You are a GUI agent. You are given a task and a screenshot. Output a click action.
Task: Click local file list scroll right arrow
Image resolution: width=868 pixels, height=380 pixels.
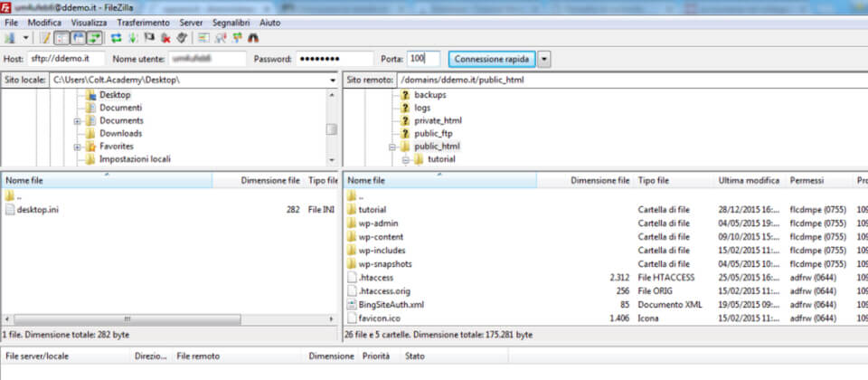tap(332, 320)
